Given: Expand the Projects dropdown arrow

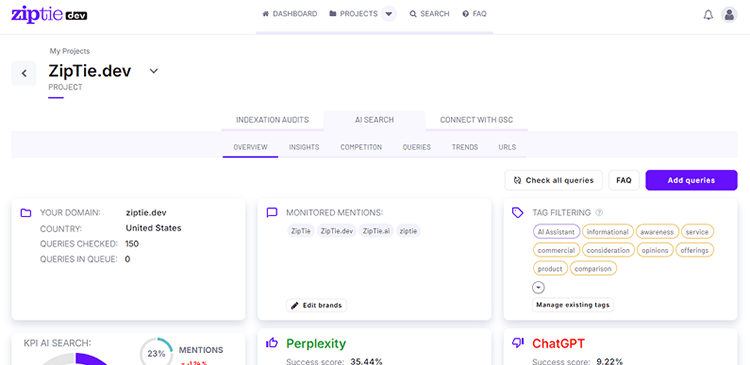Looking at the screenshot, I should pos(389,14).
